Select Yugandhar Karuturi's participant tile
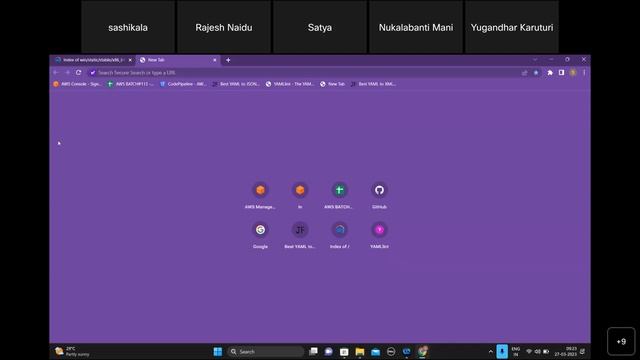This screenshot has width=640, height=360. click(512, 27)
